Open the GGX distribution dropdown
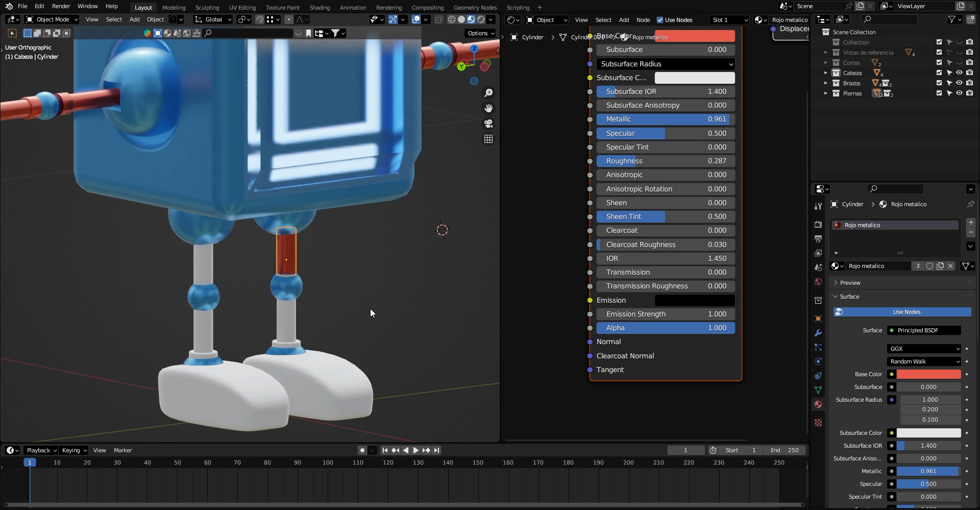Viewport: 980px width, 510px height. pyautogui.click(x=923, y=349)
